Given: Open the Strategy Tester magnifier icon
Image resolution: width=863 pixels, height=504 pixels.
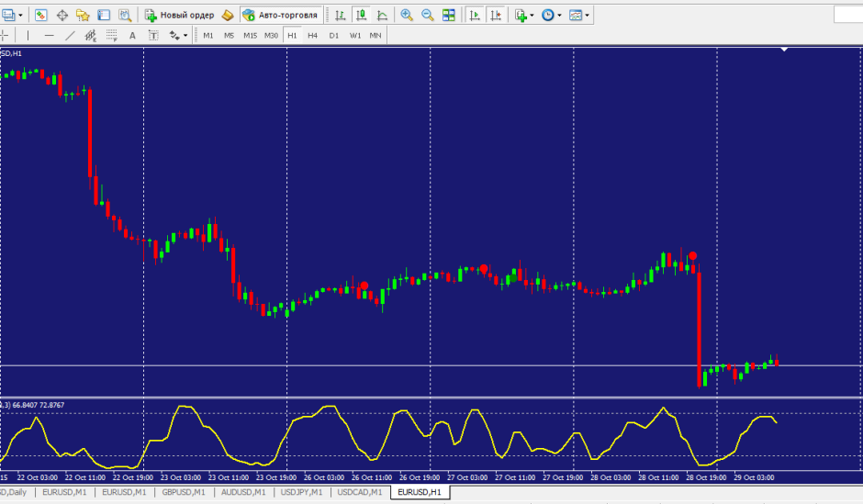Looking at the screenshot, I should [123, 16].
